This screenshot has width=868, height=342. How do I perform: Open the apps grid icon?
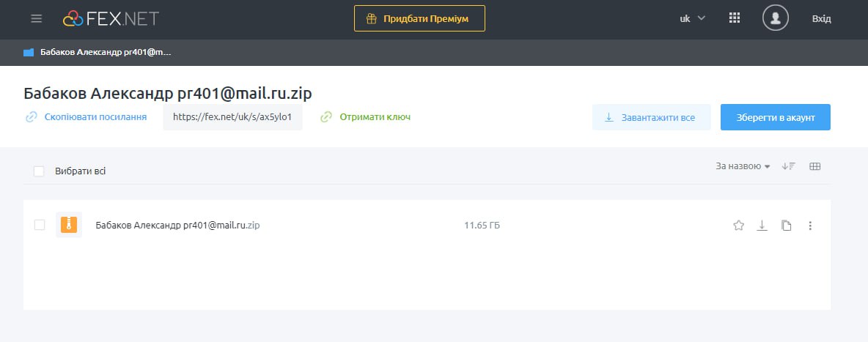click(735, 19)
